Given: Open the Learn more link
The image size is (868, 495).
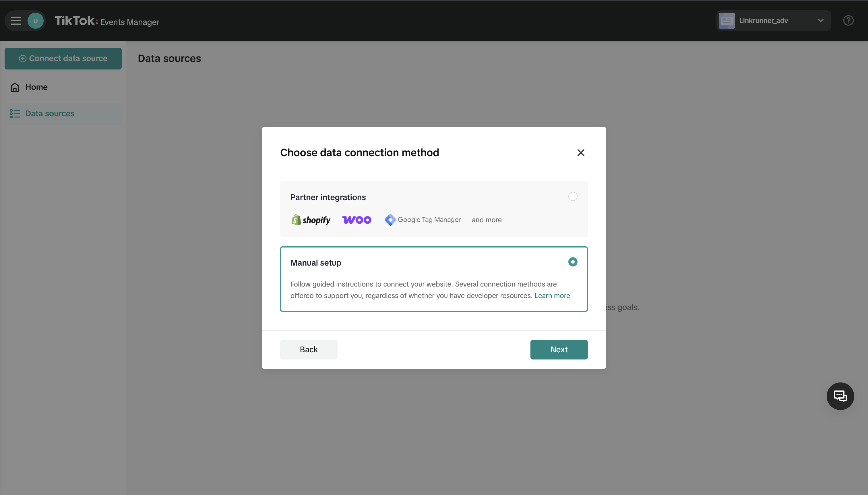Looking at the screenshot, I should coord(552,296).
